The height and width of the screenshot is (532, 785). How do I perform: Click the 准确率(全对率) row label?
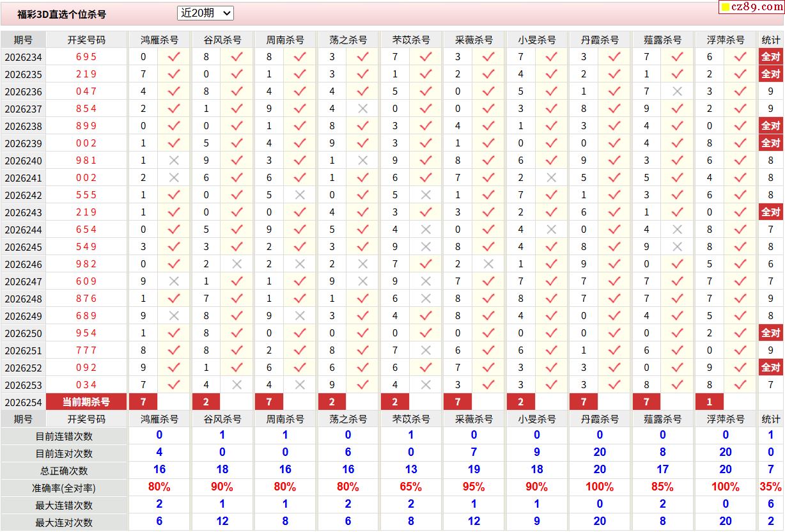(64, 488)
